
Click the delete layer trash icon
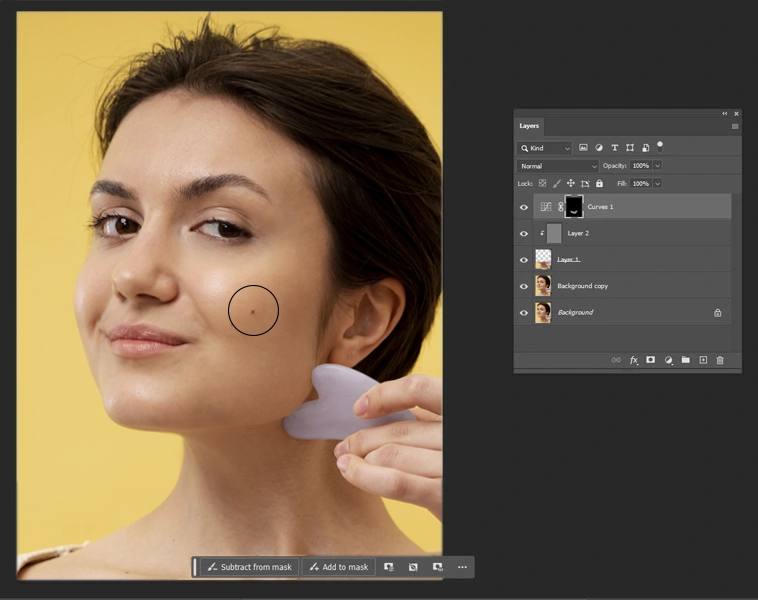pos(720,360)
